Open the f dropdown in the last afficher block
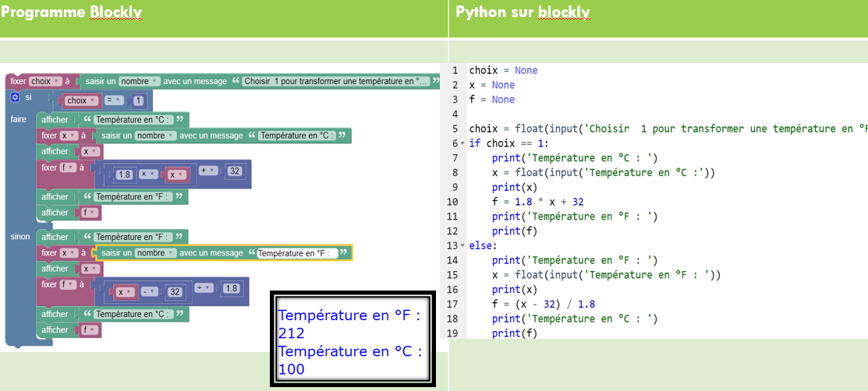Viewport: 868px width, 391px height. (x=90, y=330)
